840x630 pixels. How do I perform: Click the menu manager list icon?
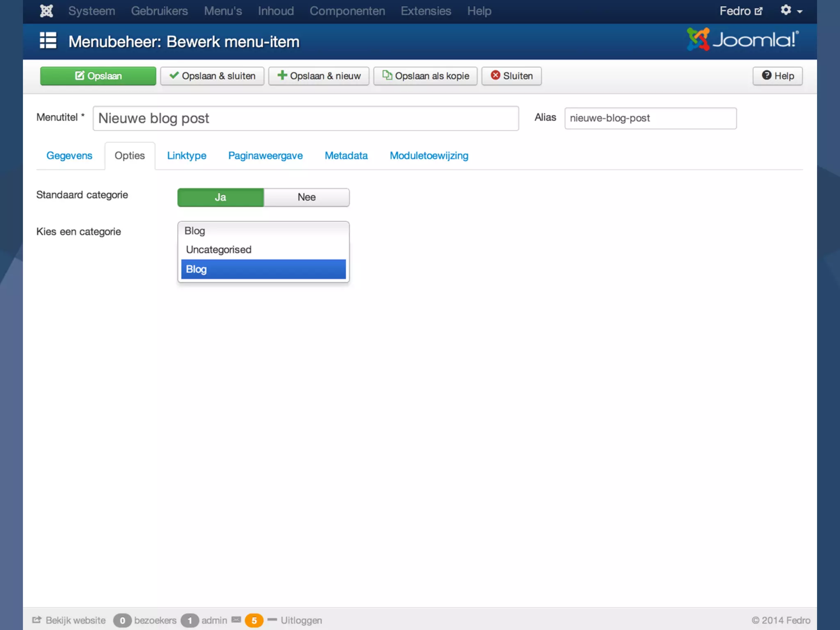48,41
